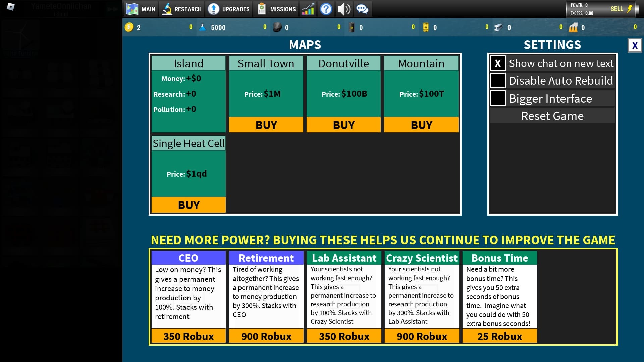644x362 pixels.
Task: Purchase Lab Assistant for 350 Robux
Action: pyautogui.click(x=344, y=336)
